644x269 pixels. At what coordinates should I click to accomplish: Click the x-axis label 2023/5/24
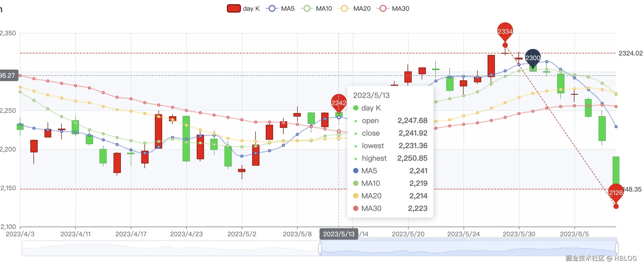coord(464,234)
